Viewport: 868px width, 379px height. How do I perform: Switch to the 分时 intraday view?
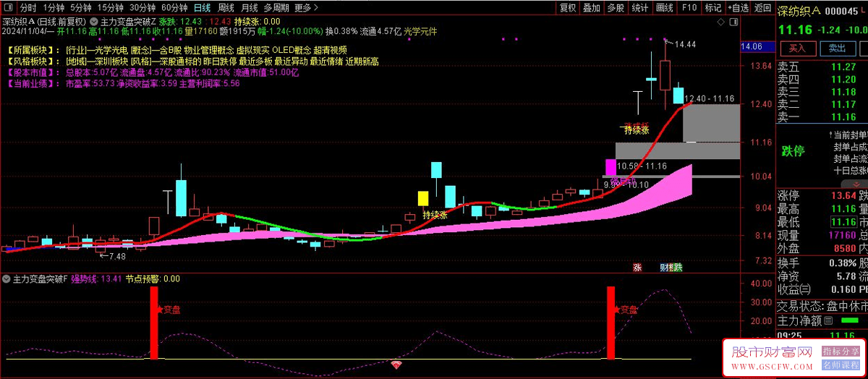pos(28,8)
